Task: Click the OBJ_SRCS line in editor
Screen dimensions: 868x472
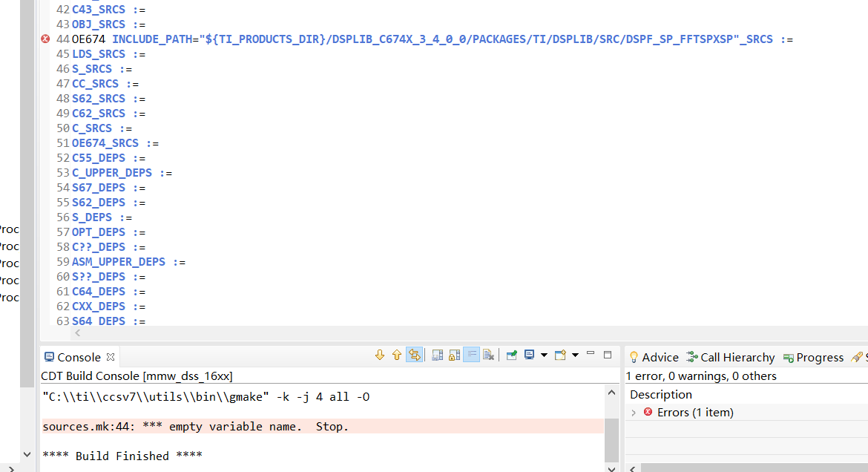Action: click(108, 24)
